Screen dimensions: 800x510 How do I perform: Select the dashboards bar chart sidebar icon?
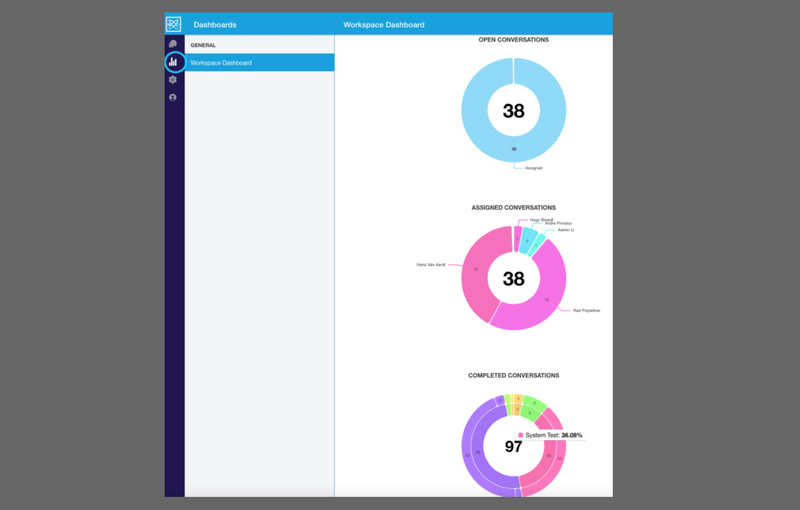pyautogui.click(x=173, y=62)
